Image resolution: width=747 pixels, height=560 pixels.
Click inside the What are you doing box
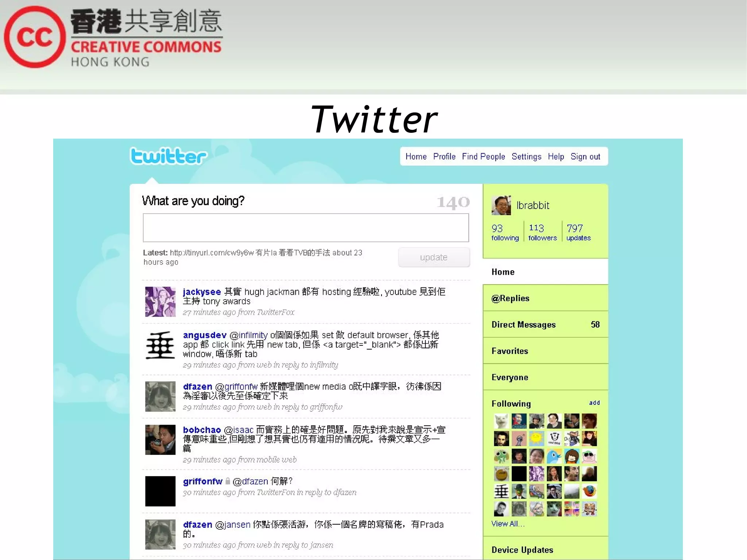[305, 227]
